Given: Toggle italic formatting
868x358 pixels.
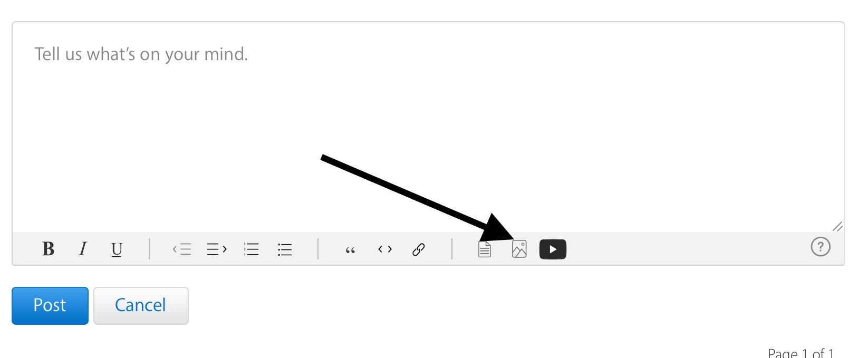Looking at the screenshot, I should tap(83, 248).
